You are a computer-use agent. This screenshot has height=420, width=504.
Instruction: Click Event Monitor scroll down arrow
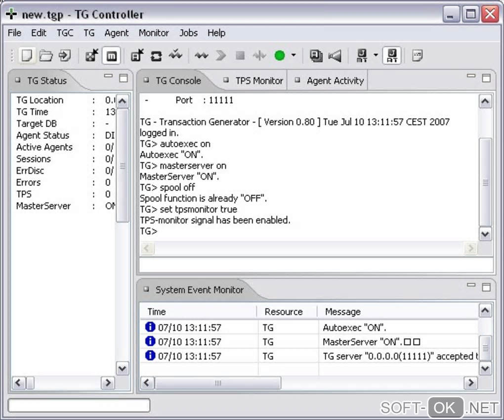[x=485, y=368]
